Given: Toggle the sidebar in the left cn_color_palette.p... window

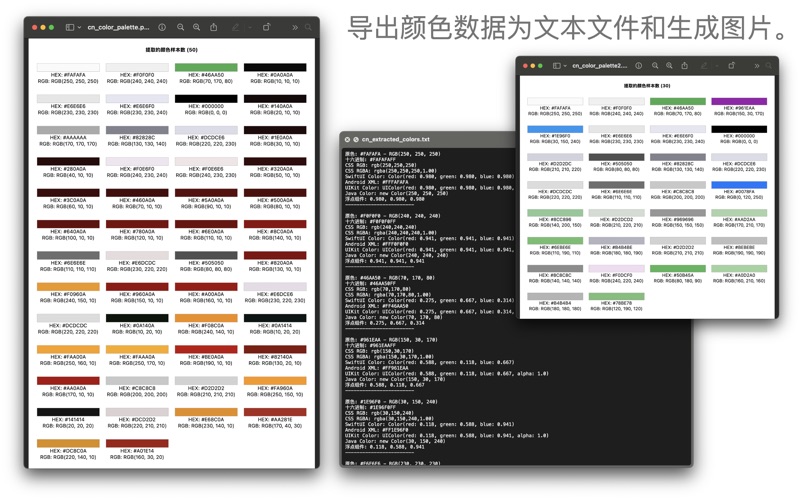Looking at the screenshot, I should point(69,28).
